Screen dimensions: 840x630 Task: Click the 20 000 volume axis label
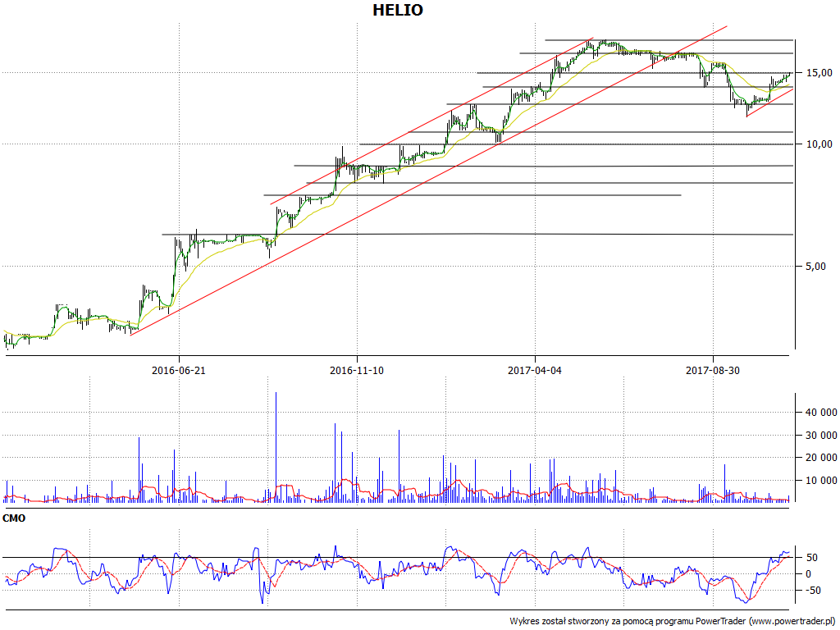(821, 458)
